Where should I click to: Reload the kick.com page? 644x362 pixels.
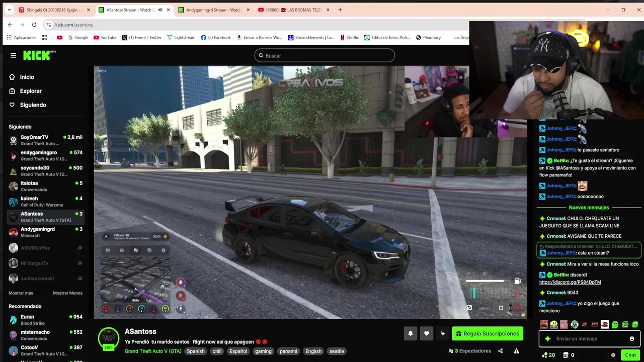click(34, 25)
